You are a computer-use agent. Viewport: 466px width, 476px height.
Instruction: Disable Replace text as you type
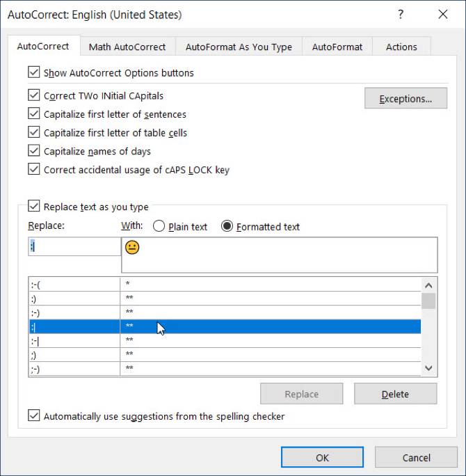tap(33, 206)
